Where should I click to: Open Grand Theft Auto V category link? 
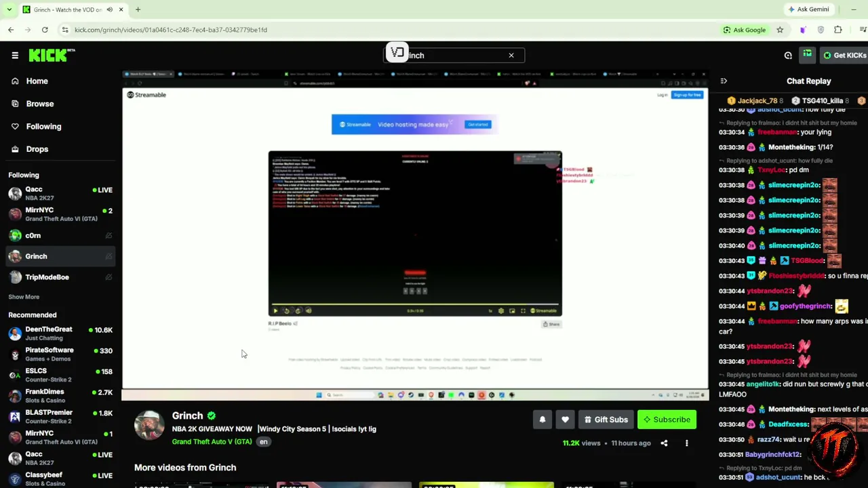(212, 442)
